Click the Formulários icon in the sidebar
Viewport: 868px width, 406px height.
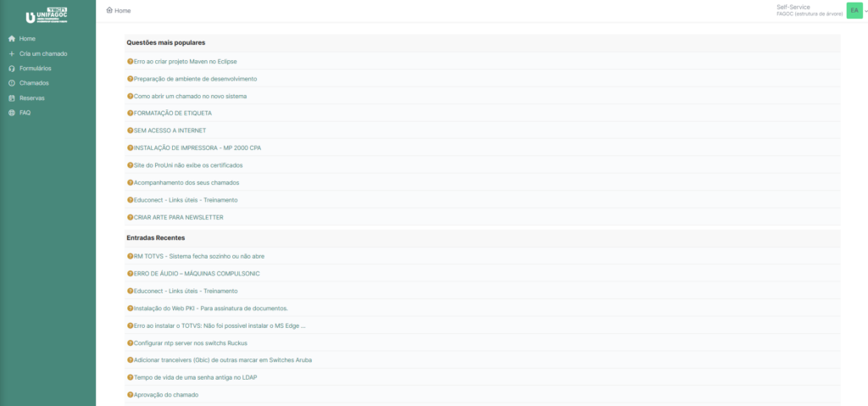[12, 69]
